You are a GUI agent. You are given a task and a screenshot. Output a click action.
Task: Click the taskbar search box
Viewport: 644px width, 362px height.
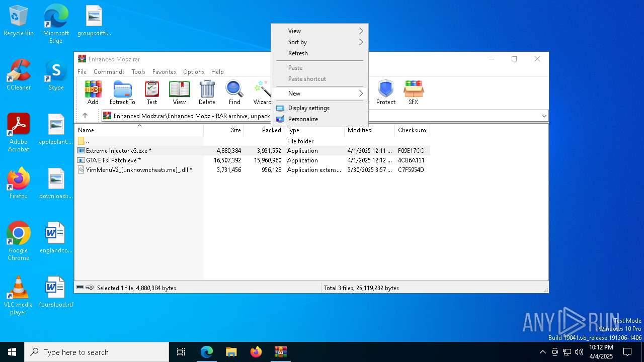pos(97,352)
